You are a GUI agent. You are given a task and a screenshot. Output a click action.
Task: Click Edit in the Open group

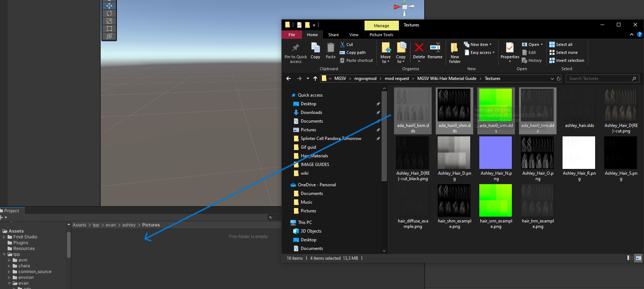pyautogui.click(x=529, y=52)
